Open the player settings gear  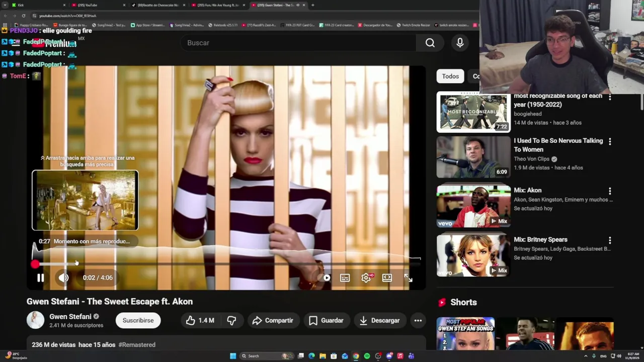[x=366, y=278]
